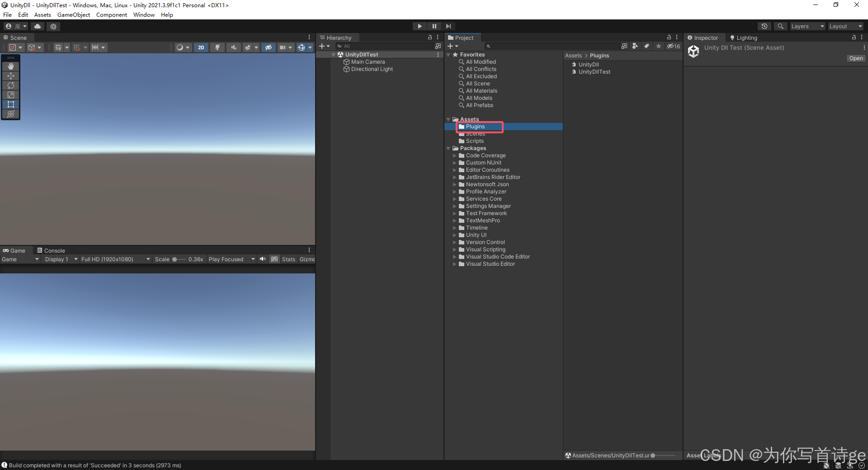
Task: Toggle scene lighting button
Action: click(x=217, y=47)
